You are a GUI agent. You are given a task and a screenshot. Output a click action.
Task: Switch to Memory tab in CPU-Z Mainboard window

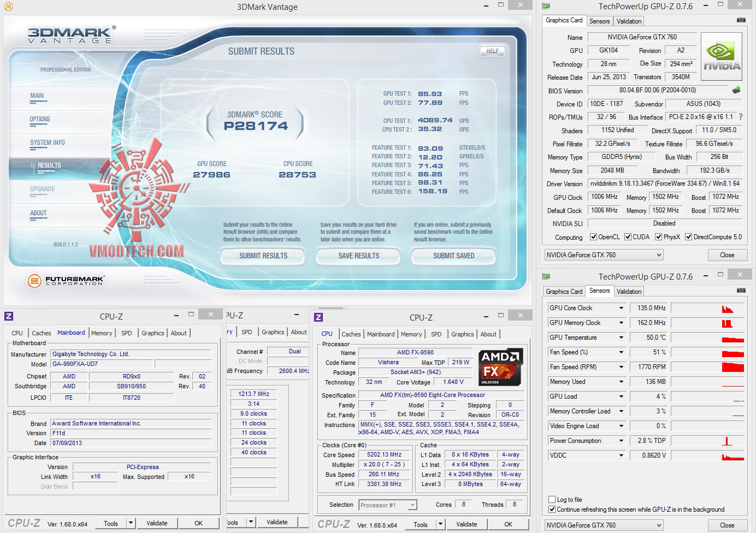pos(102,333)
